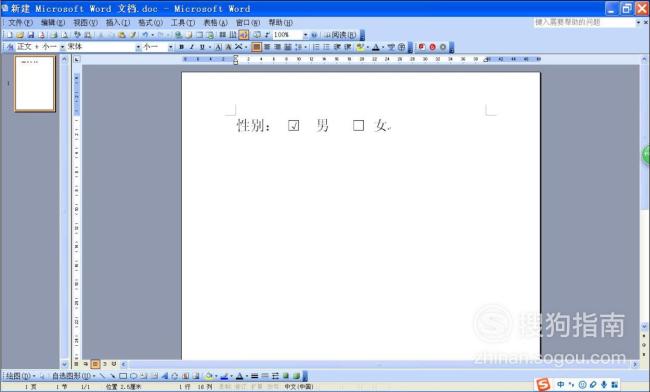Click vertical scrollbar down arrow at right
Screen dimensions: 650x392
[644, 327]
